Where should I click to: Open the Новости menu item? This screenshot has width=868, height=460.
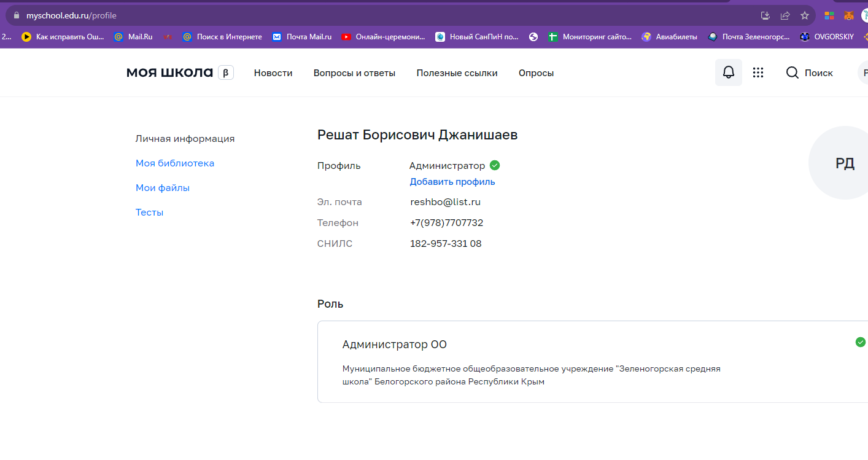pos(273,73)
